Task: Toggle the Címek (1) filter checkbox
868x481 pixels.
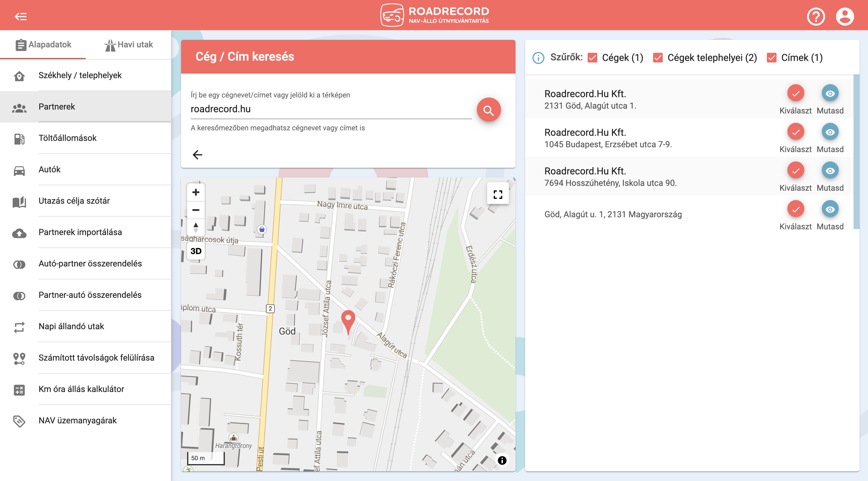Action: coord(772,58)
